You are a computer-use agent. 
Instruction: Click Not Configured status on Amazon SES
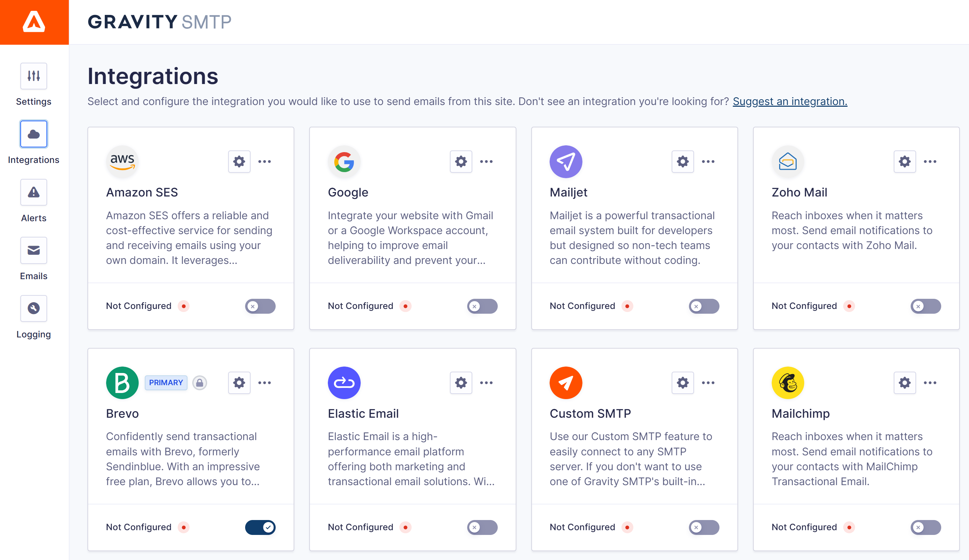(139, 306)
